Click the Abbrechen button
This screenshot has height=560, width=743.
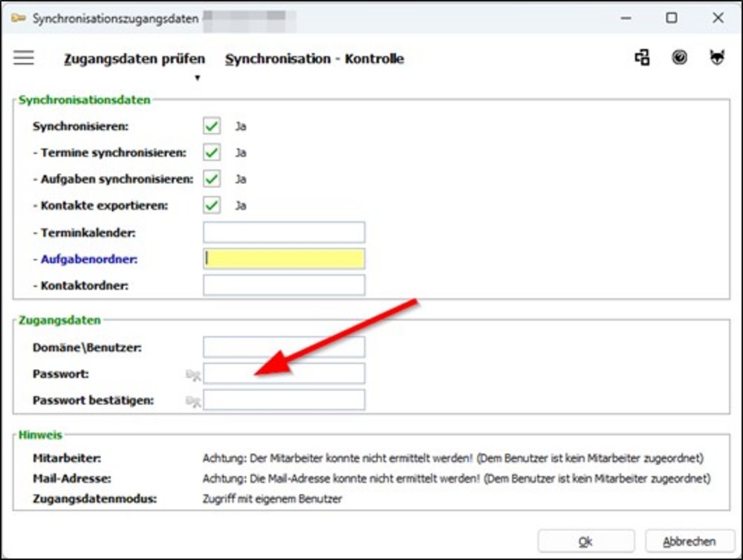(690, 541)
